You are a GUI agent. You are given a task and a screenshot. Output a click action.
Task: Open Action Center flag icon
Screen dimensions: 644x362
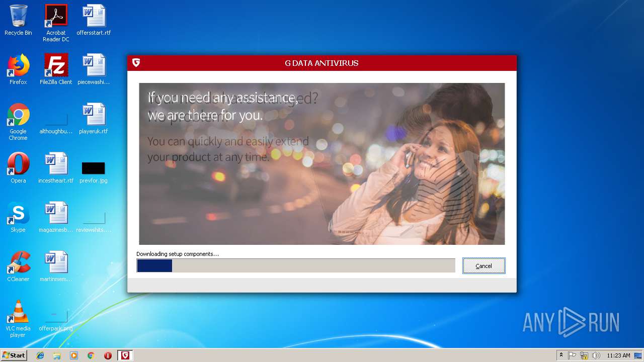coord(572,355)
